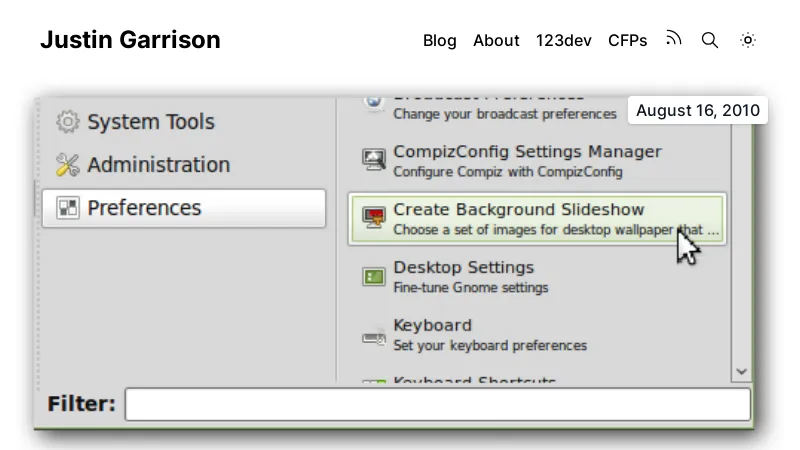Screen dimensions: 800x450
Task: Click the August 16, 2010 date badge
Action: pos(698,110)
